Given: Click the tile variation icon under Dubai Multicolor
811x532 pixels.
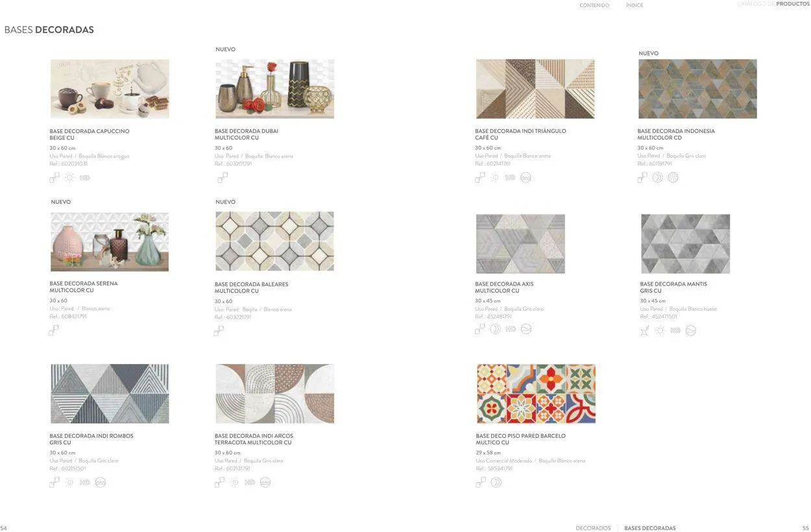Looking at the screenshot, I should click(x=223, y=178).
